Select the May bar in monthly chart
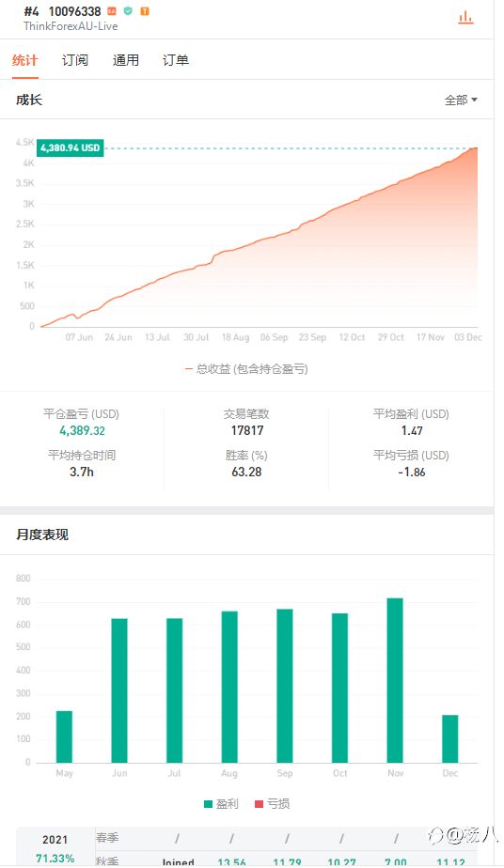 [64, 736]
